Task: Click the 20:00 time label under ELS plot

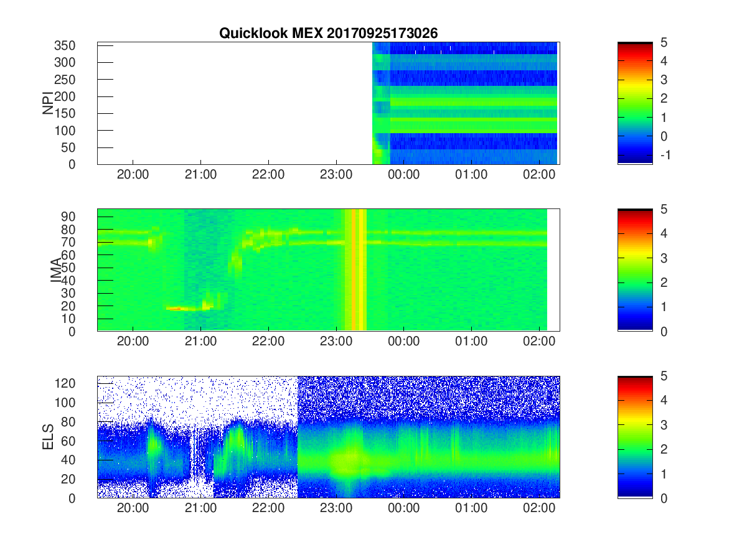Action: 133,509
